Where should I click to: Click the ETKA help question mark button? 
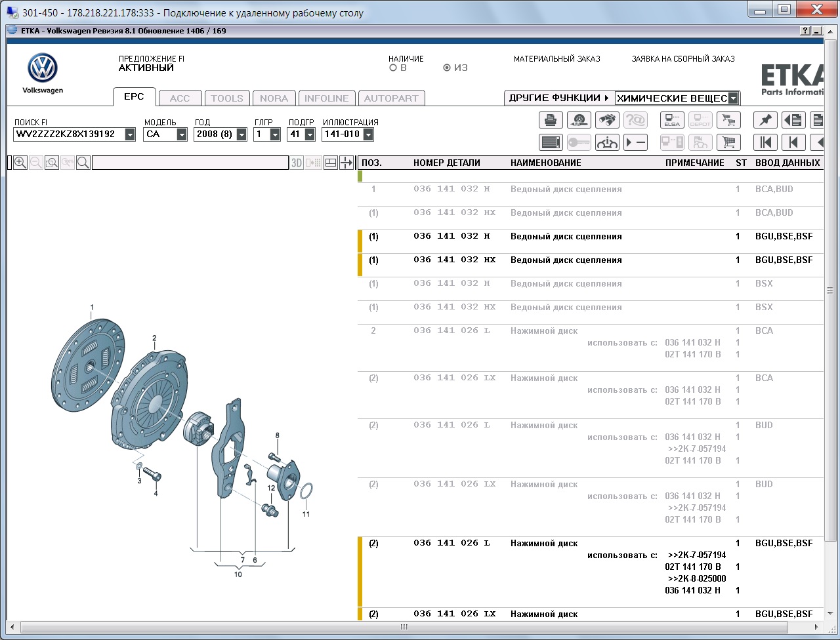click(805, 31)
